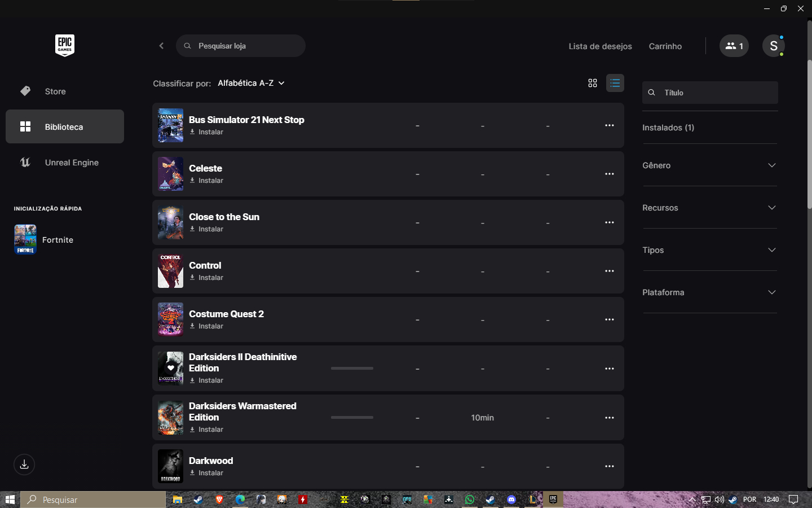Open WhatsApp from the taskbar

click(469, 500)
